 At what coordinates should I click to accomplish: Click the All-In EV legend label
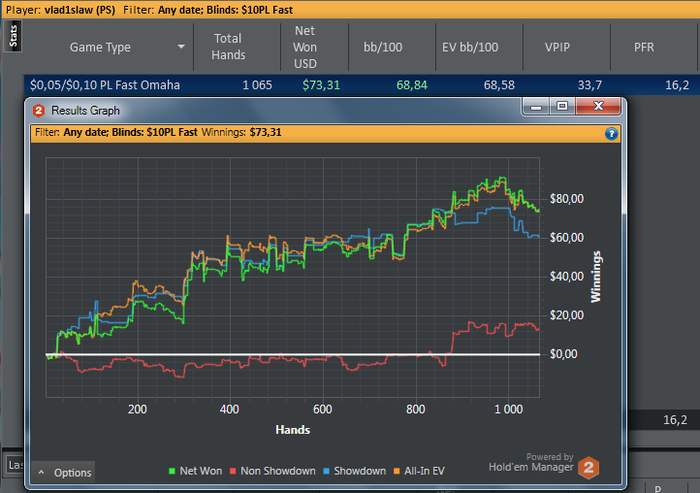click(x=424, y=471)
